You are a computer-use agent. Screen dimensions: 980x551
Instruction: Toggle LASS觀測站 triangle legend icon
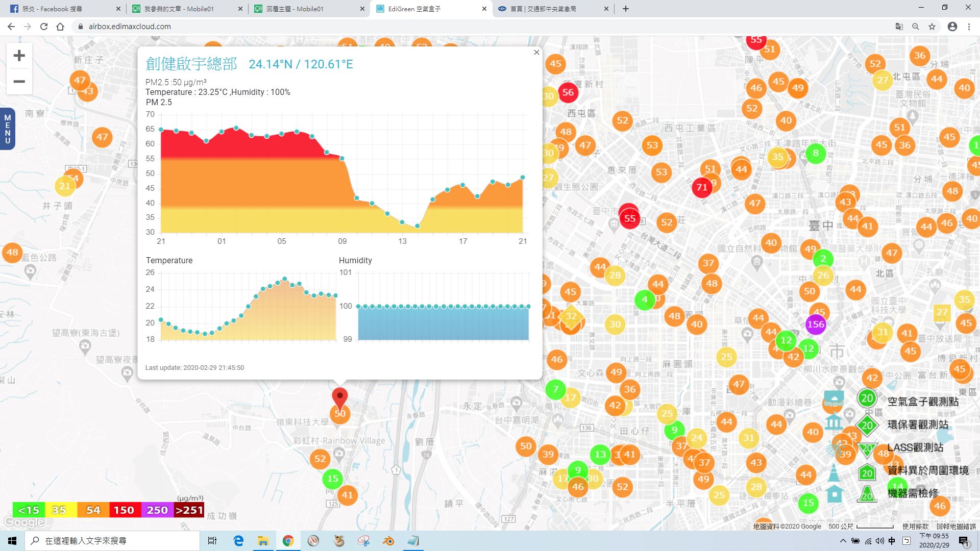click(x=867, y=449)
